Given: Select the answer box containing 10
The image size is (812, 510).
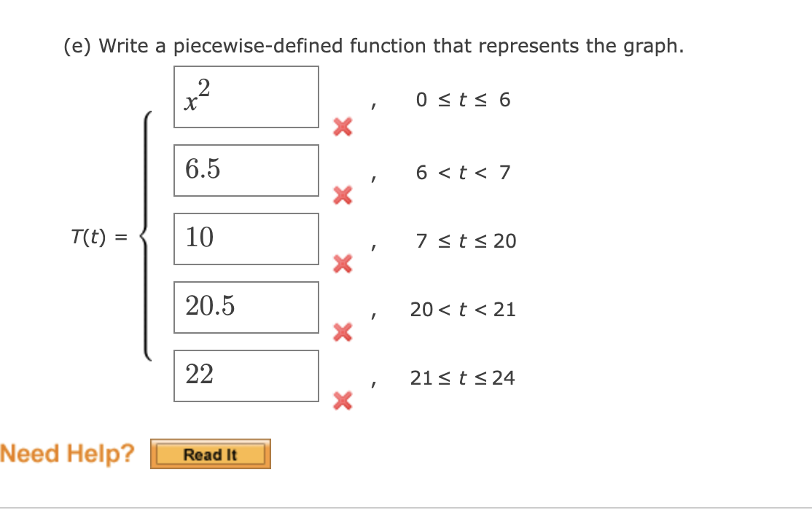Looking at the screenshot, I should tap(246, 238).
